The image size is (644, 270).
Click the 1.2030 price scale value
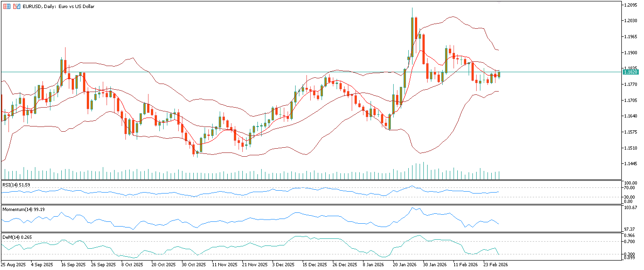tap(631, 21)
